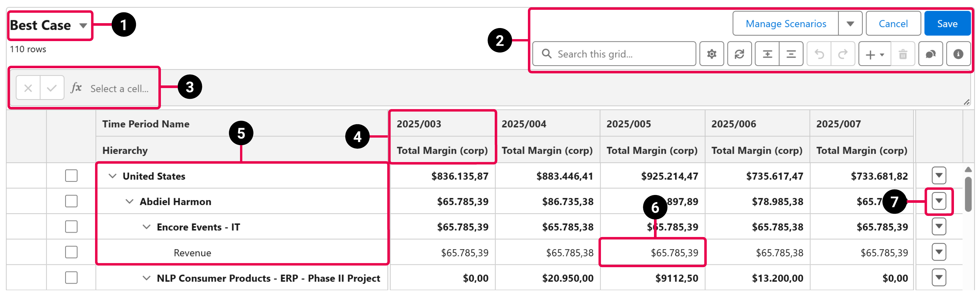Select the Revenue row checkbox

tap(71, 252)
